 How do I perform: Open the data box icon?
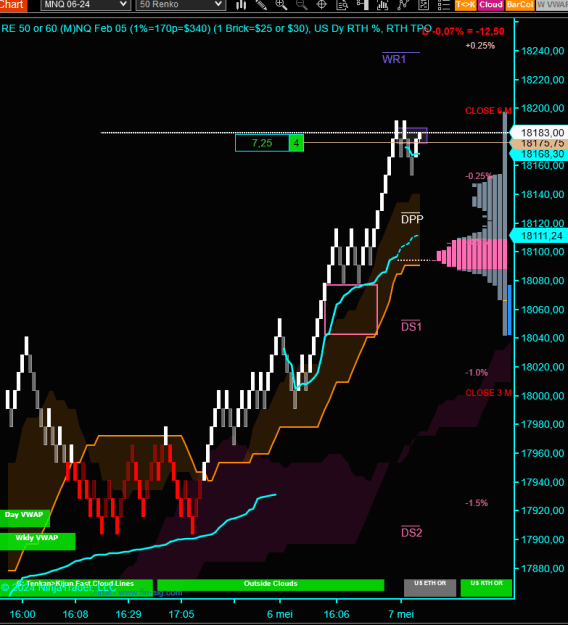342,5
